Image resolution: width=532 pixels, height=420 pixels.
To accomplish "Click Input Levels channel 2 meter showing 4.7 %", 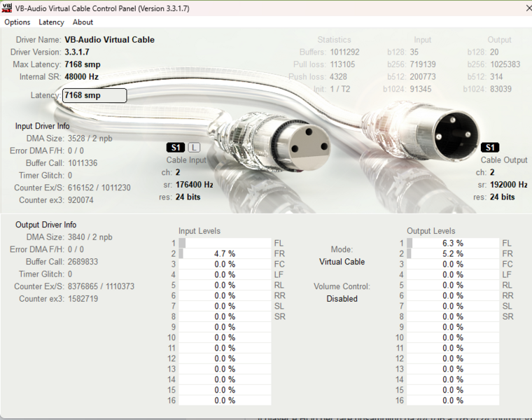I will pos(225,254).
